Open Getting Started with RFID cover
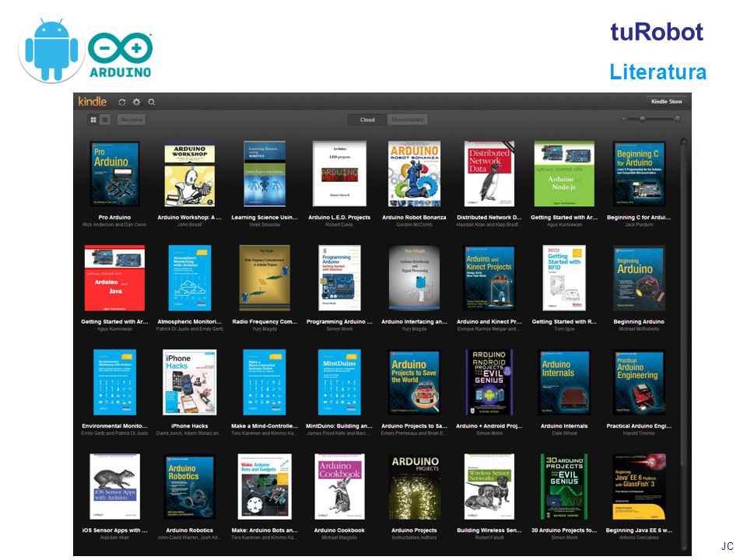Screen dimensions: 747x560 click(564, 278)
